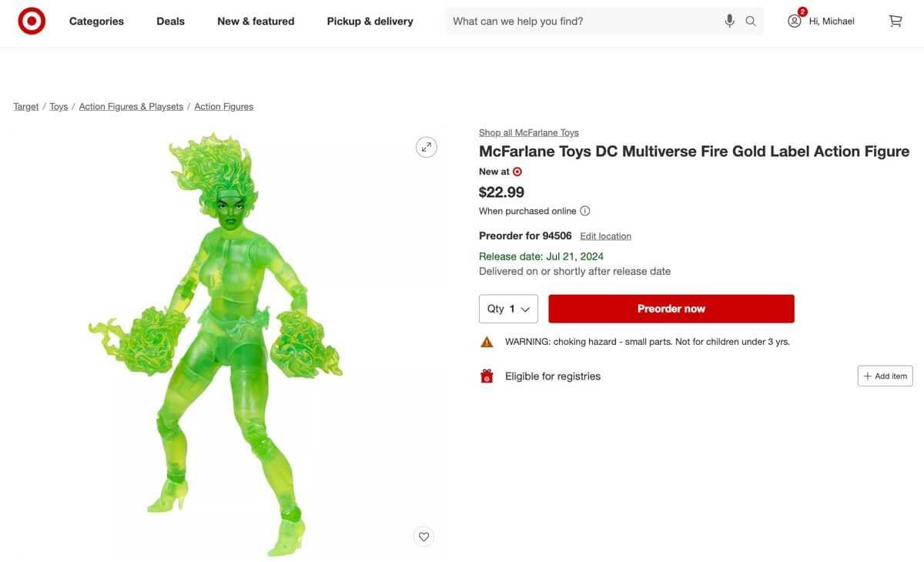This screenshot has height=562, width=924.
Task: Click the registry gift icon
Action: coord(486,376)
